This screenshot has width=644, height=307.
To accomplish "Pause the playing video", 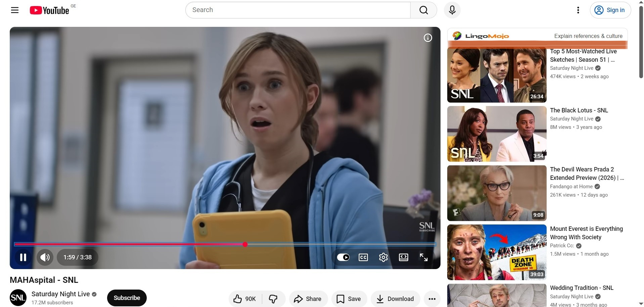I will tap(23, 257).
